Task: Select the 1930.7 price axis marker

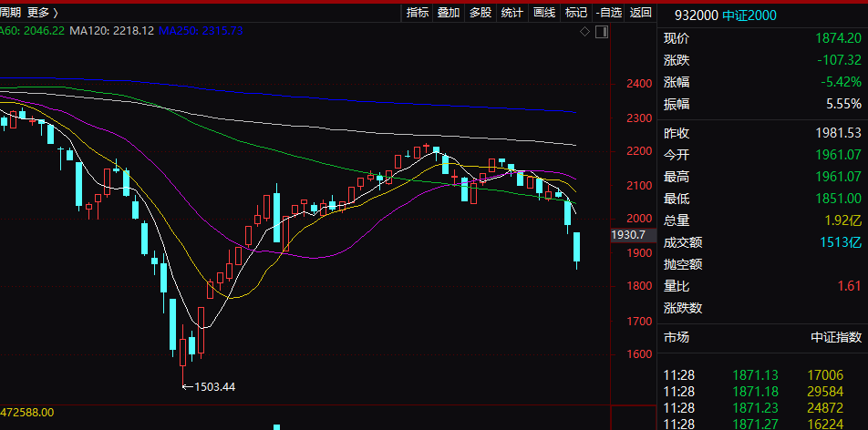Action: [x=627, y=235]
